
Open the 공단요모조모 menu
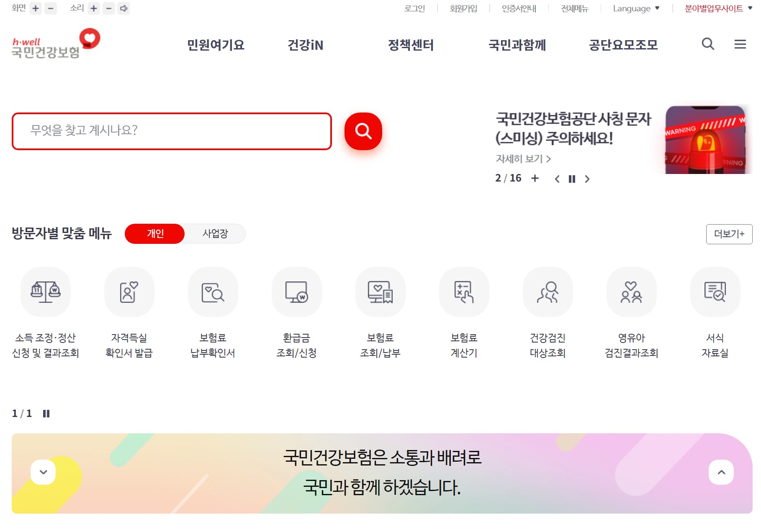pyautogui.click(x=623, y=45)
